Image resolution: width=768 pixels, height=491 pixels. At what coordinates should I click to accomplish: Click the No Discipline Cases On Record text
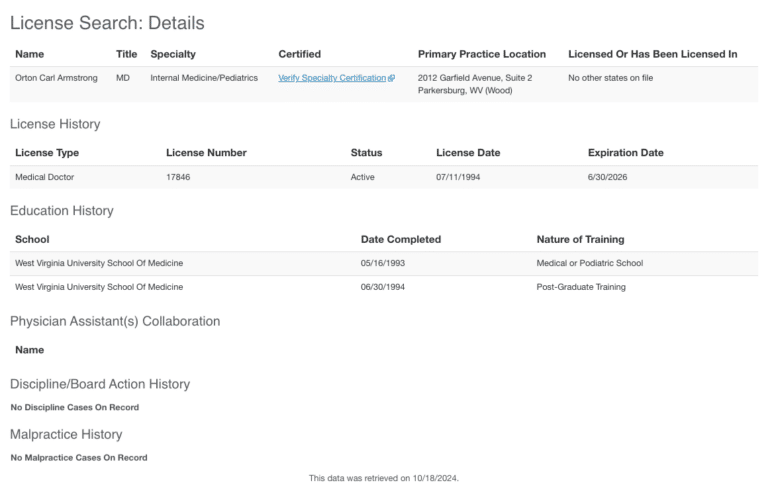click(x=74, y=407)
